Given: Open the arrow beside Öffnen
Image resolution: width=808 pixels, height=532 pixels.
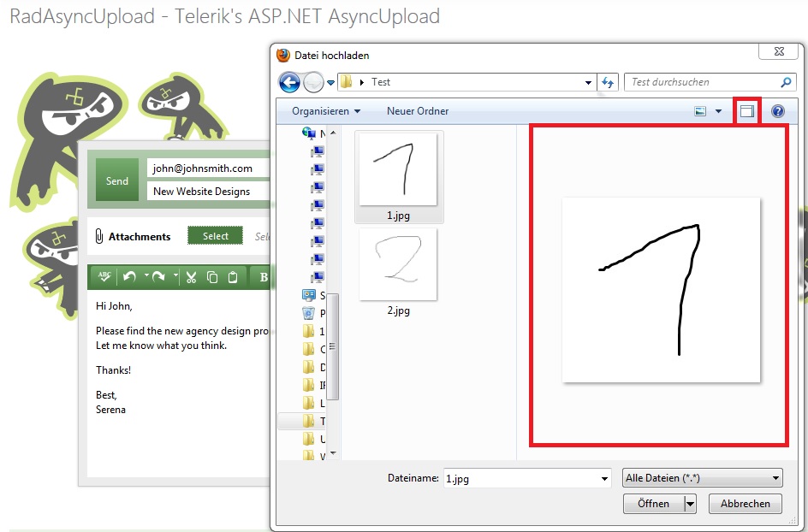Looking at the screenshot, I should click(x=691, y=504).
